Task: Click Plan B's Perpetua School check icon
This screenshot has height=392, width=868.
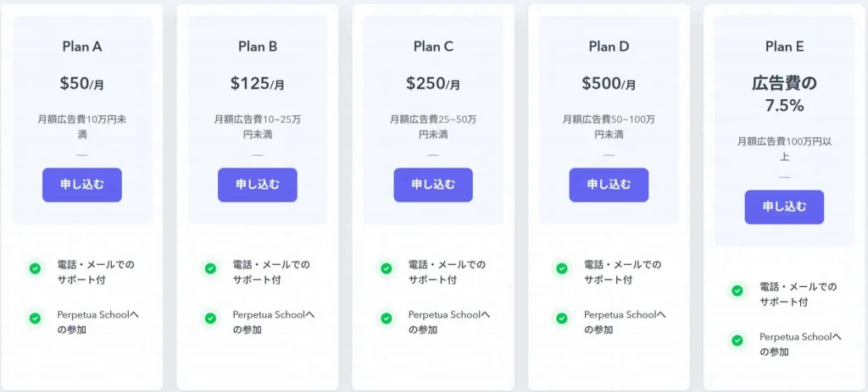Action: point(210,318)
